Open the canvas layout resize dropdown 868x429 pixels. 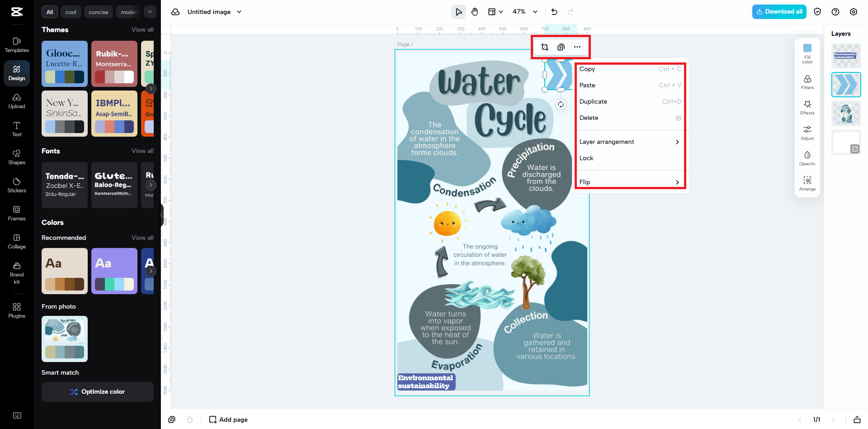[495, 12]
